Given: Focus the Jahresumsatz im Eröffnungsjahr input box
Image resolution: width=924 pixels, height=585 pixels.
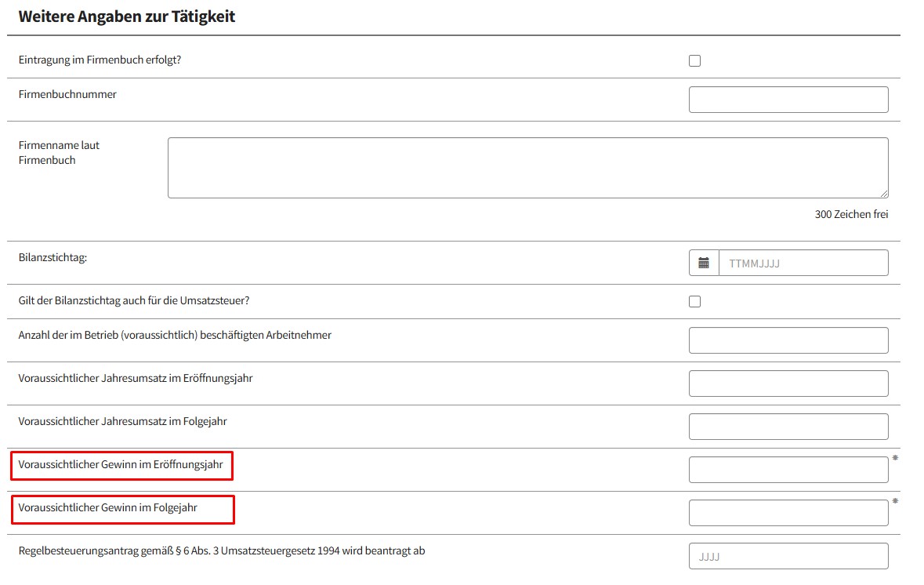Looking at the screenshot, I should [x=788, y=383].
